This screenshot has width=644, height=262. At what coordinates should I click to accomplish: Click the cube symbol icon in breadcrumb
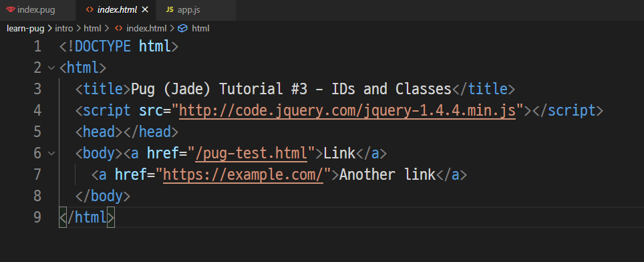click(183, 28)
